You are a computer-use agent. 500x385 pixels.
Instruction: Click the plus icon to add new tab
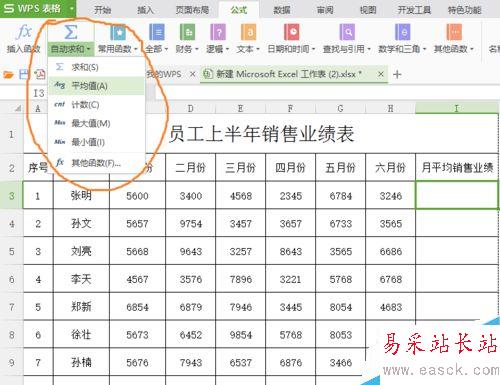pyautogui.click(x=397, y=74)
